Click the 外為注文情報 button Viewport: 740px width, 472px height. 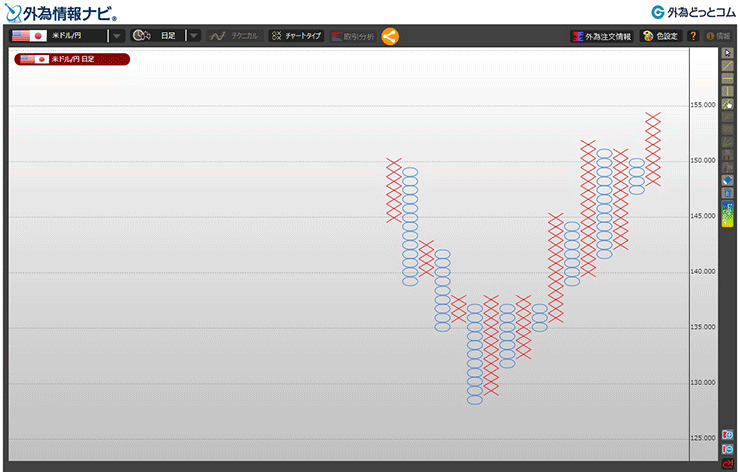(601, 36)
